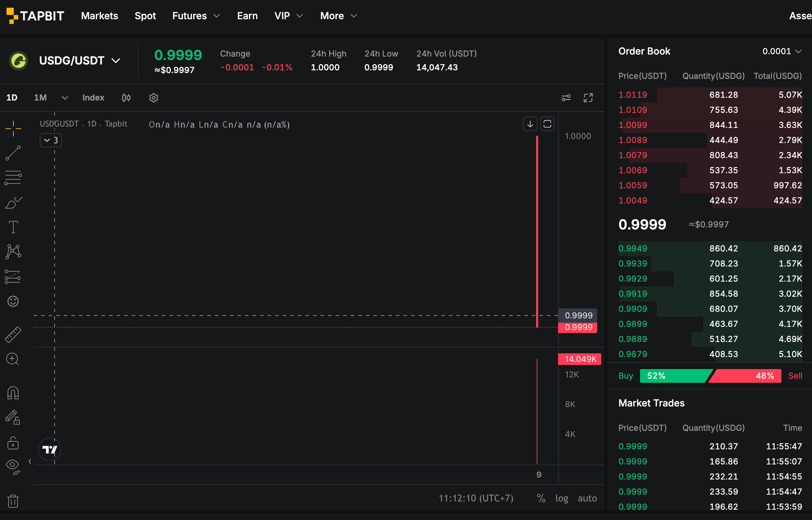Select the 0.9879 bid price row

click(710, 354)
